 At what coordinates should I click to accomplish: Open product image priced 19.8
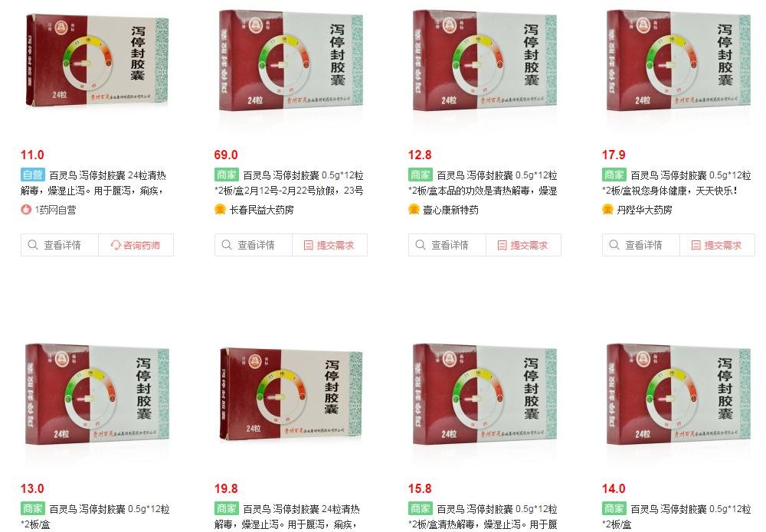coord(290,394)
